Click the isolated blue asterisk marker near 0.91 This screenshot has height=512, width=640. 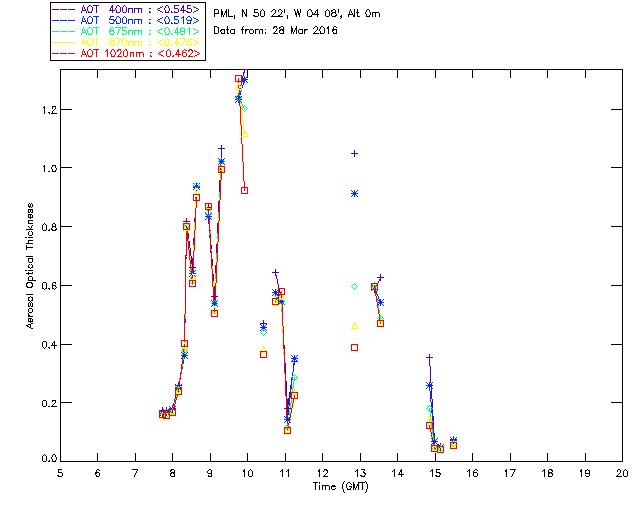click(x=354, y=193)
